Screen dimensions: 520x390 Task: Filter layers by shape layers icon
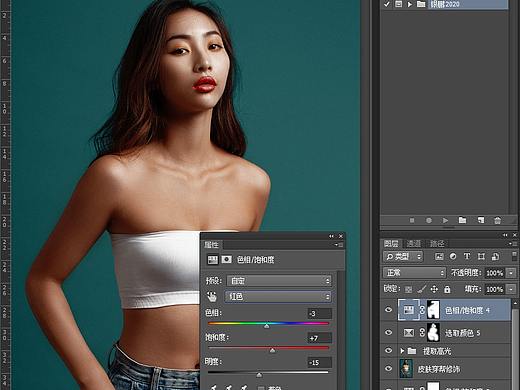481,256
